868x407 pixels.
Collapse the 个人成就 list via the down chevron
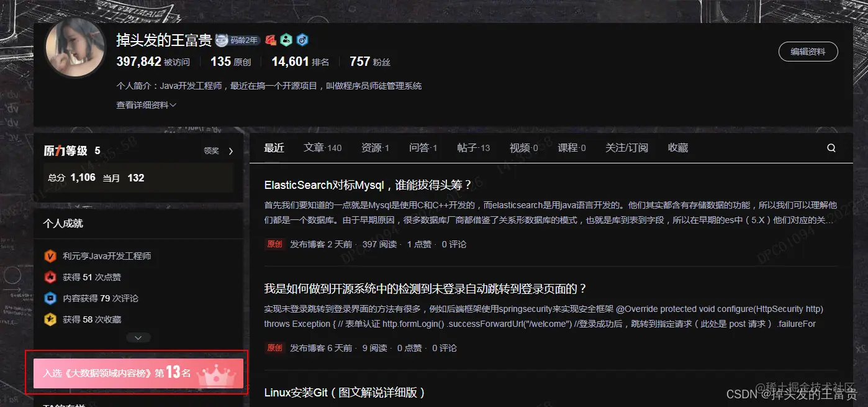pos(138,337)
